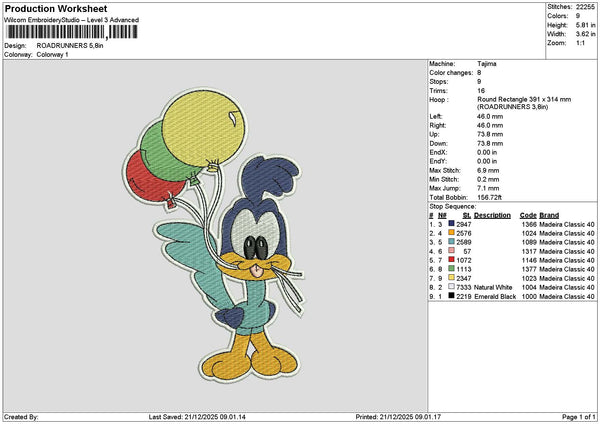Click the Left margin value 46.0 mm
The width and height of the screenshot is (600, 424).
tap(490, 116)
